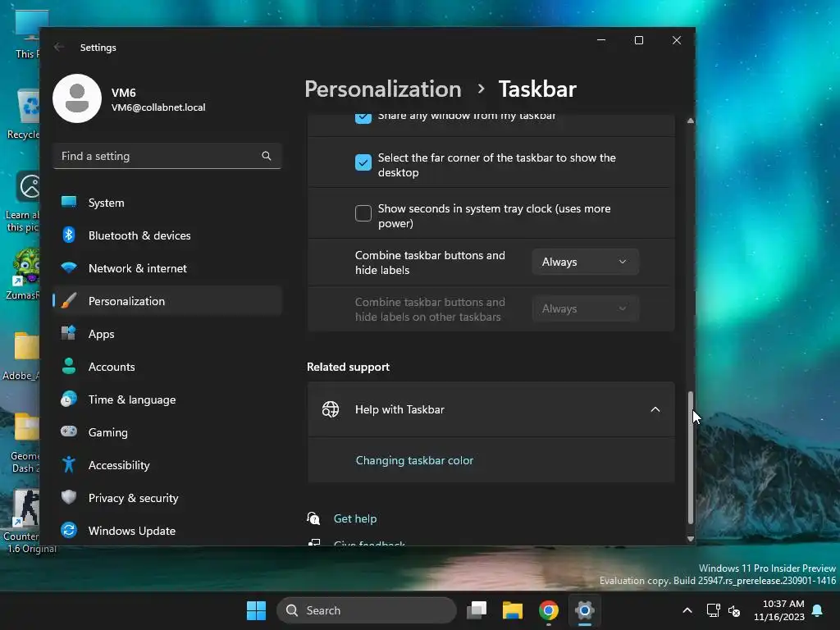Click the Time & language clock icon
Screen dimensions: 840x630
pyautogui.click(x=69, y=399)
